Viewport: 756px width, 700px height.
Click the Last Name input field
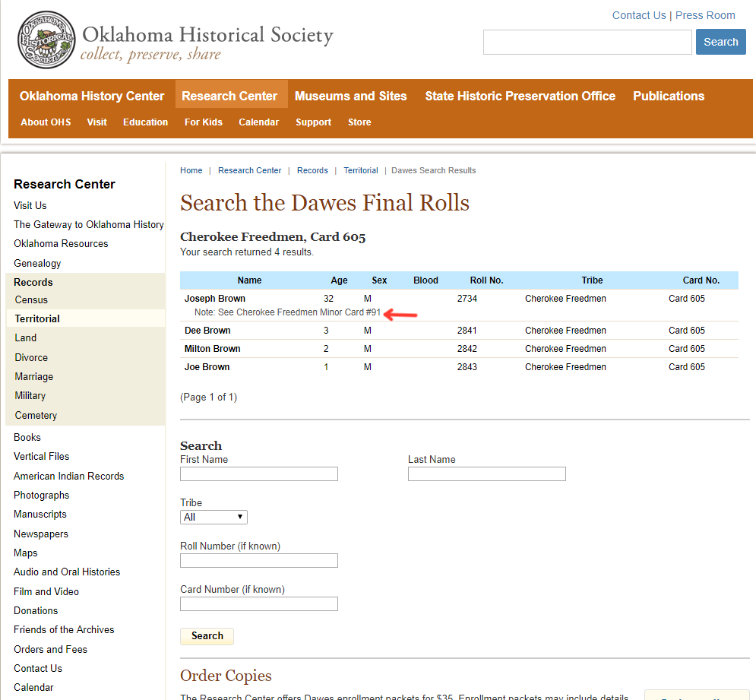pos(486,474)
